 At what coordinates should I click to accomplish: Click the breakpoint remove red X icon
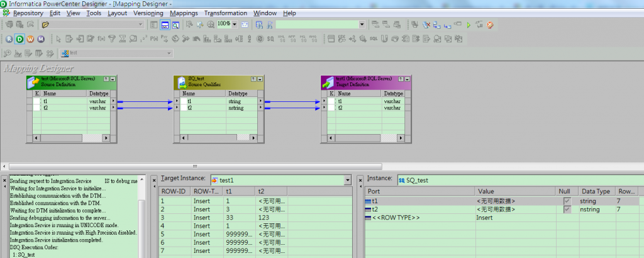pyautogui.click(x=426, y=25)
